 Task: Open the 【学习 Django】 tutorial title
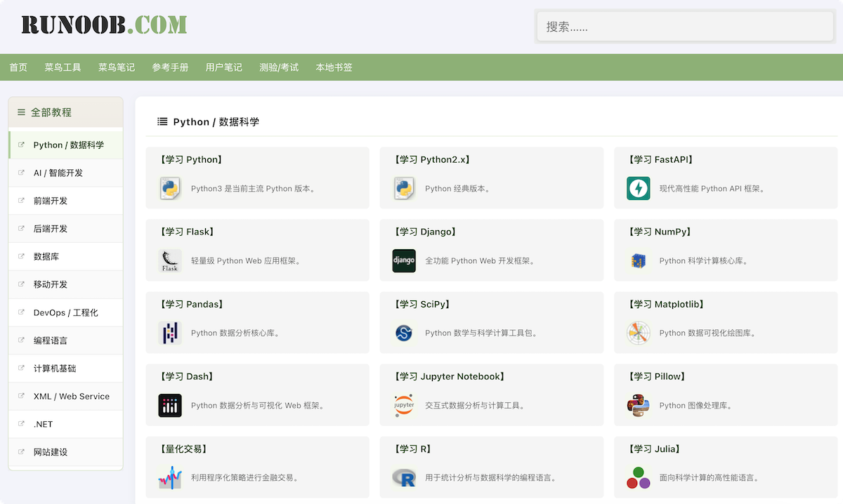(x=425, y=232)
